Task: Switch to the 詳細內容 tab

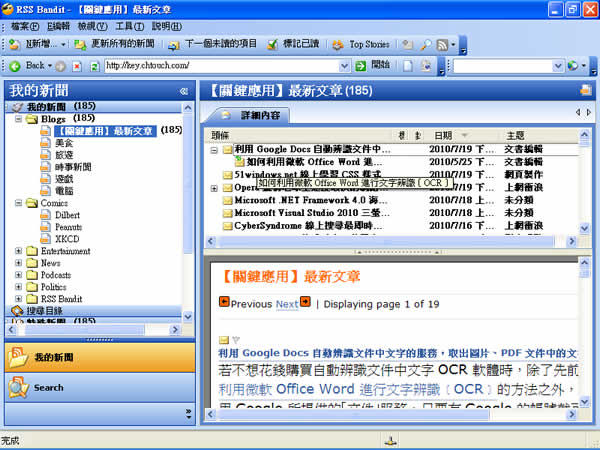Action: pos(258,115)
